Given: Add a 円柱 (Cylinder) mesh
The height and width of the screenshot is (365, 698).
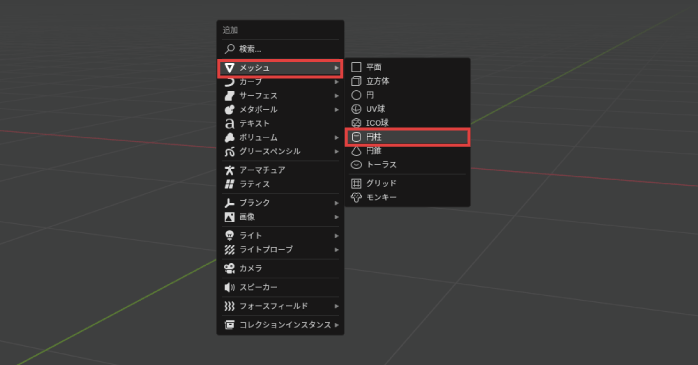Looking at the screenshot, I should (x=407, y=137).
